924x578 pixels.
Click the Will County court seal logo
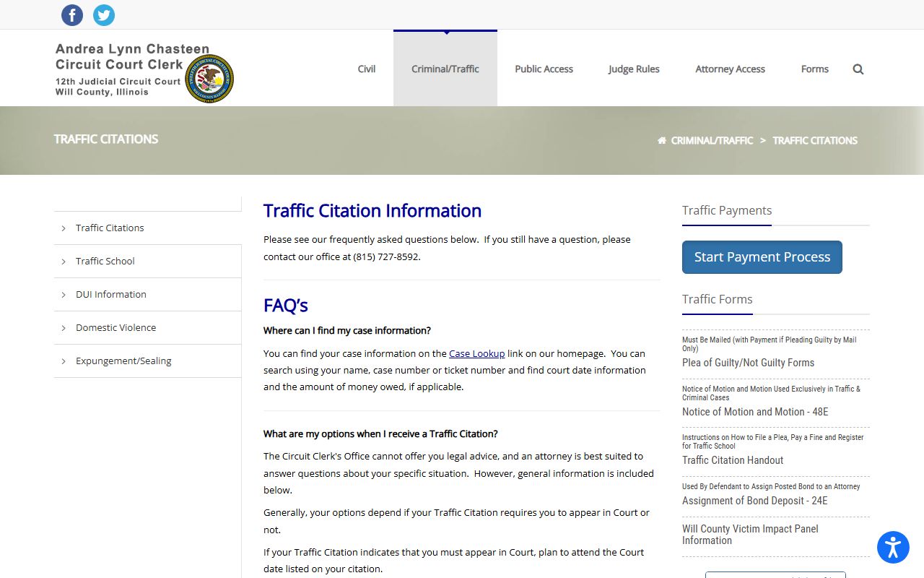[209, 79]
